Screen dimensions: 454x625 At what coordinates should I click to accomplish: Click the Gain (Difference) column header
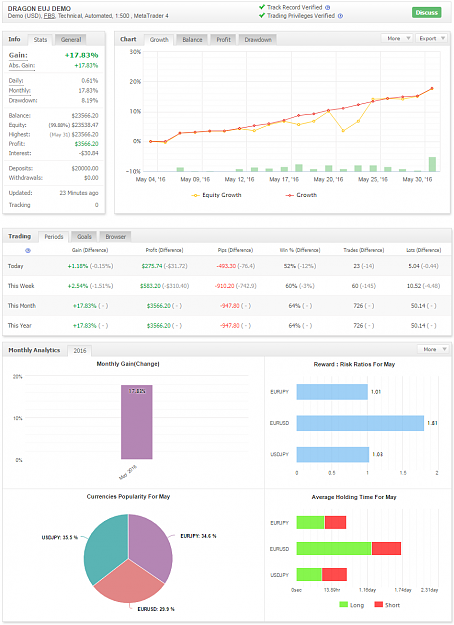coord(90,250)
